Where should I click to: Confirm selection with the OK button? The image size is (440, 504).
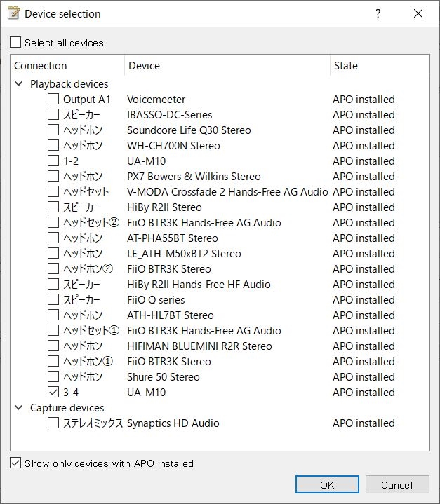[x=327, y=484]
